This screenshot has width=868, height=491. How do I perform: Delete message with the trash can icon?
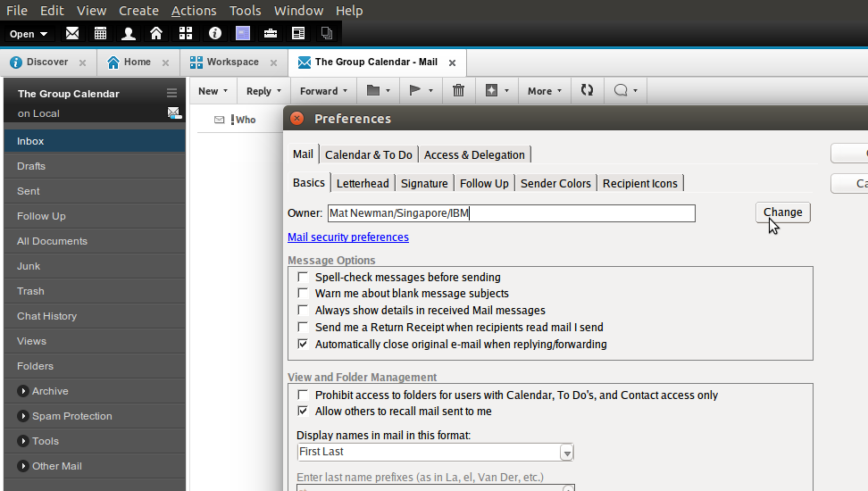point(458,90)
